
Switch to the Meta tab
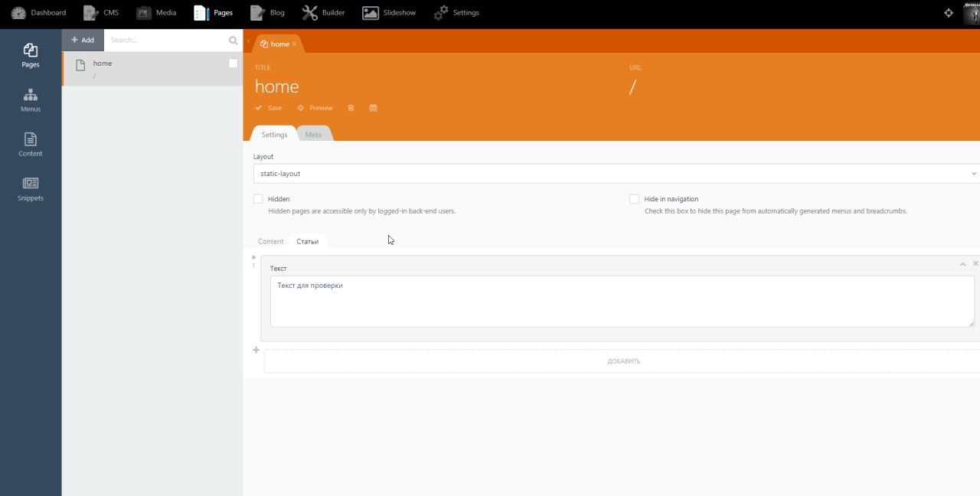point(313,134)
